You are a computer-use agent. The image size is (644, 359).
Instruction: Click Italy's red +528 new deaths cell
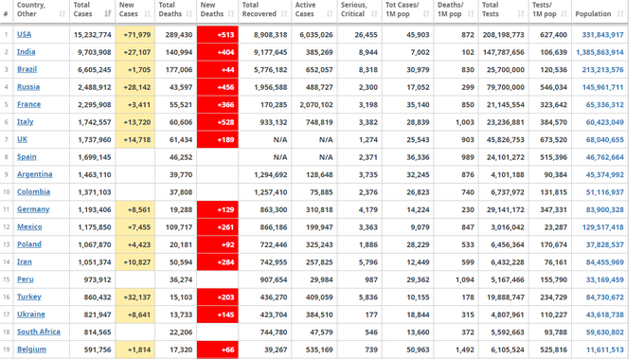(218, 122)
